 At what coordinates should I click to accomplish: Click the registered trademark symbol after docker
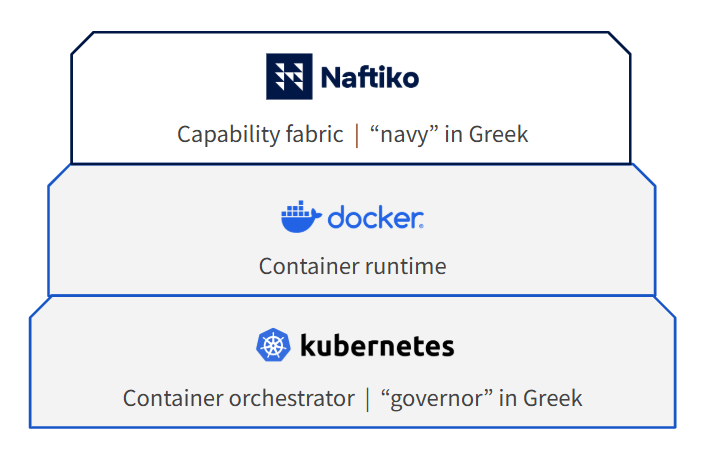(x=422, y=227)
